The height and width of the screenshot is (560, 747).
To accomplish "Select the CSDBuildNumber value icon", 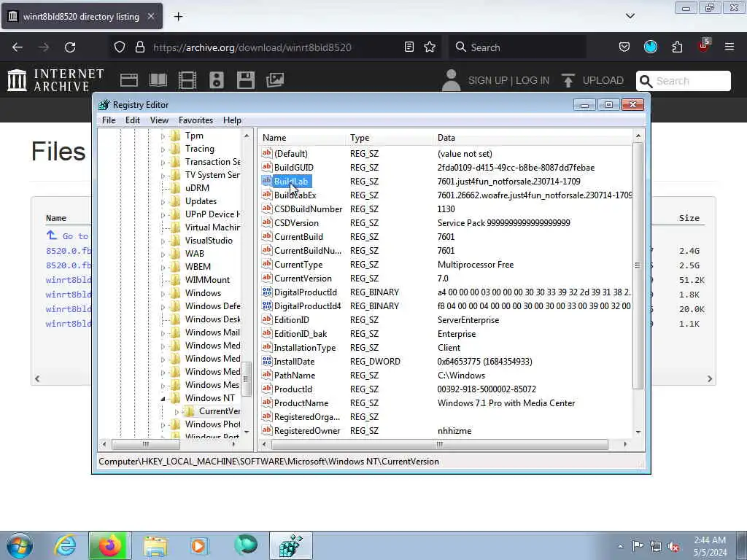I will coord(267,209).
